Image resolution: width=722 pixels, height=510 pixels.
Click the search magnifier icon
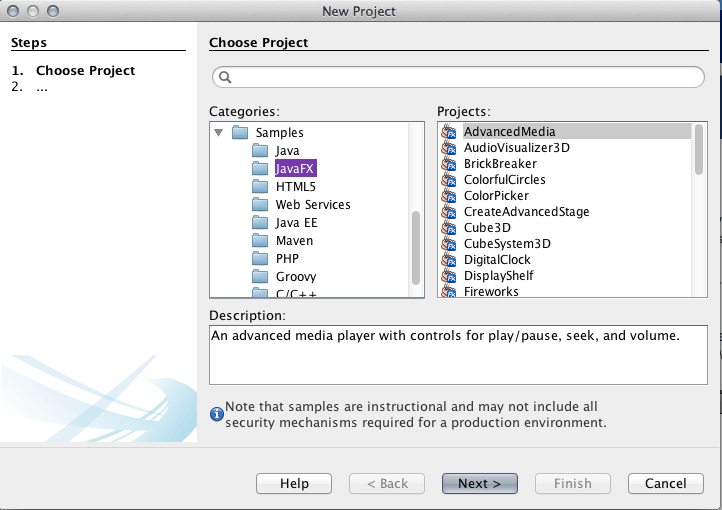coord(225,77)
